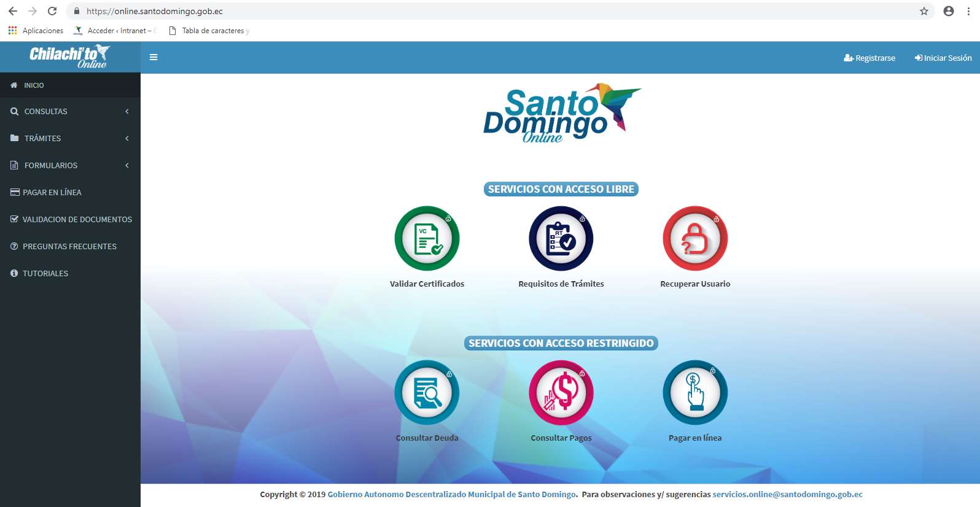Bookmark this page with the star icon

pos(924,11)
